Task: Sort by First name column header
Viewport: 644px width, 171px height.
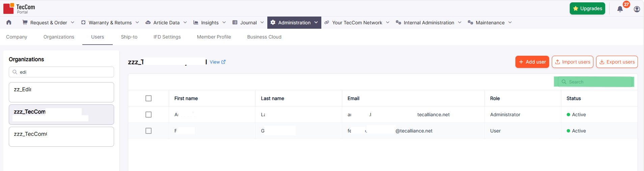Action: pos(186,98)
